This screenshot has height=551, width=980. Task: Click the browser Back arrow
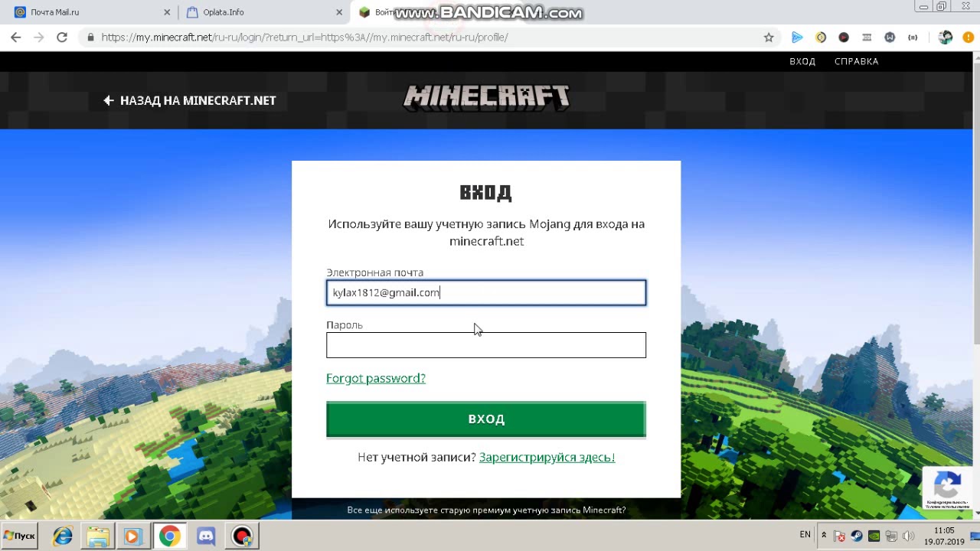pos(16,37)
